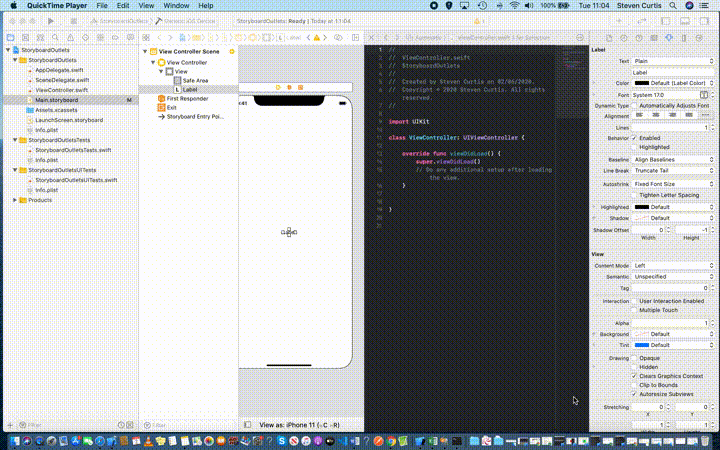Open the Baseline dropdown Align Baselines
720x450 pixels.
point(673,159)
